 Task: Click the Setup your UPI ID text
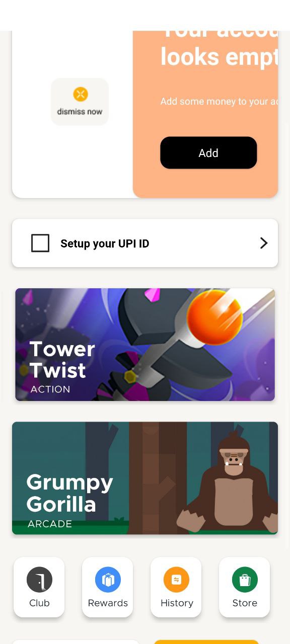point(105,244)
